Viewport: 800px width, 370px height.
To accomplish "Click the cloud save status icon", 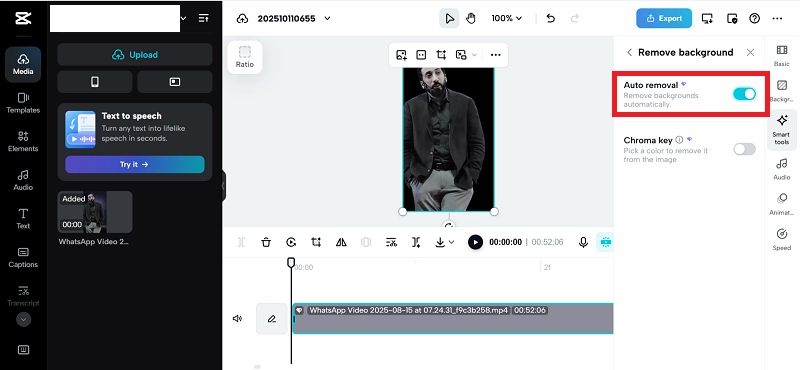I will pos(242,18).
